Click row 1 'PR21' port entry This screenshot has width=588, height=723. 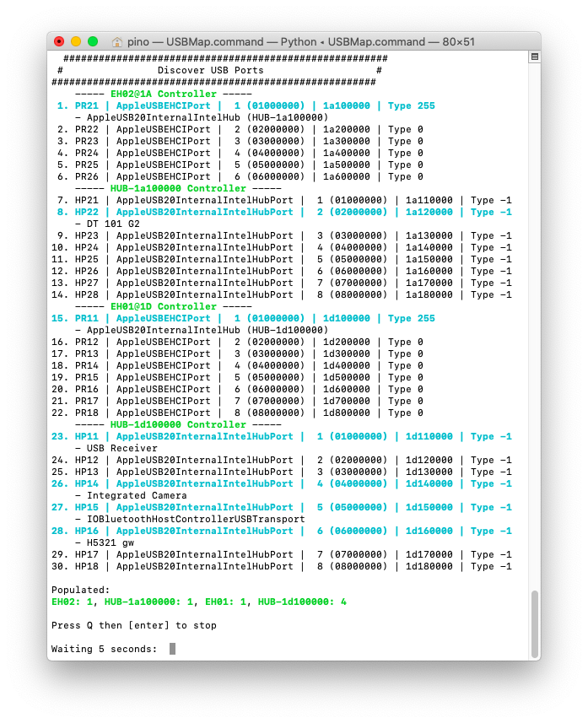click(245, 105)
